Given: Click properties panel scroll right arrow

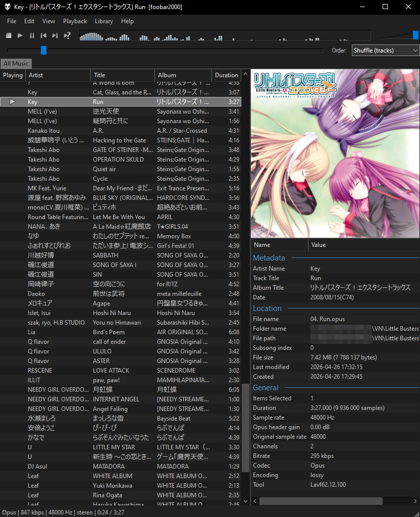Looking at the screenshot, I should point(415,501).
